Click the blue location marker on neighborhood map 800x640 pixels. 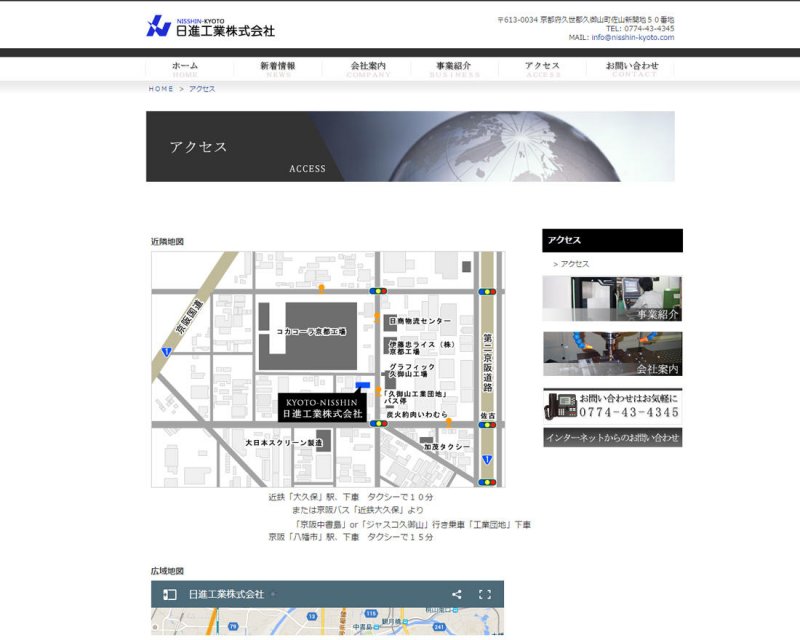coord(363,385)
